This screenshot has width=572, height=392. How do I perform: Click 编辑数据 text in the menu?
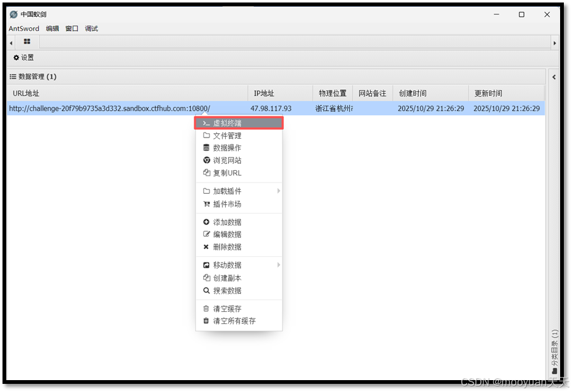pos(228,234)
